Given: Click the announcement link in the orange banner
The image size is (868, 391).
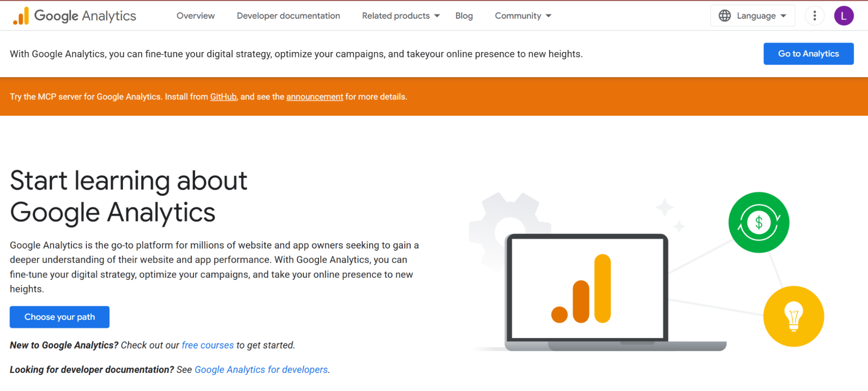Looking at the screenshot, I should (x=314, y=96).
